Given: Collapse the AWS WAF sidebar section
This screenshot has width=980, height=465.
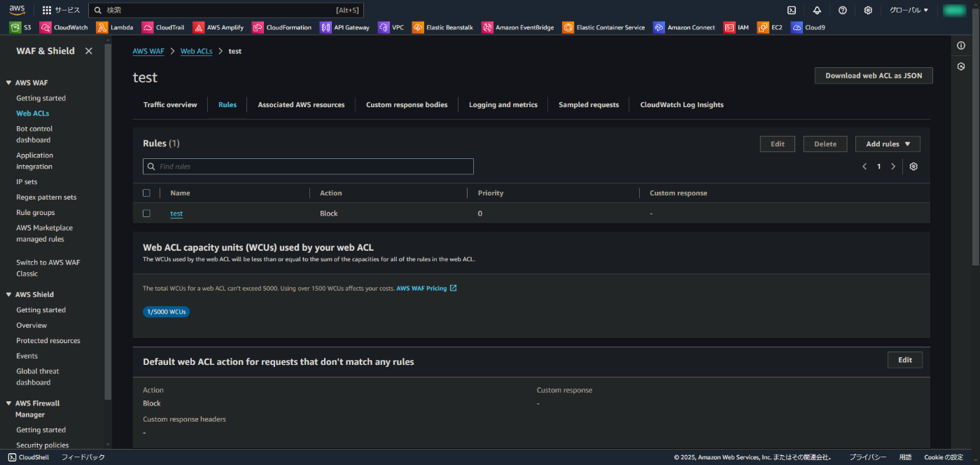Looking at the screenshot, I should point(8,83).
